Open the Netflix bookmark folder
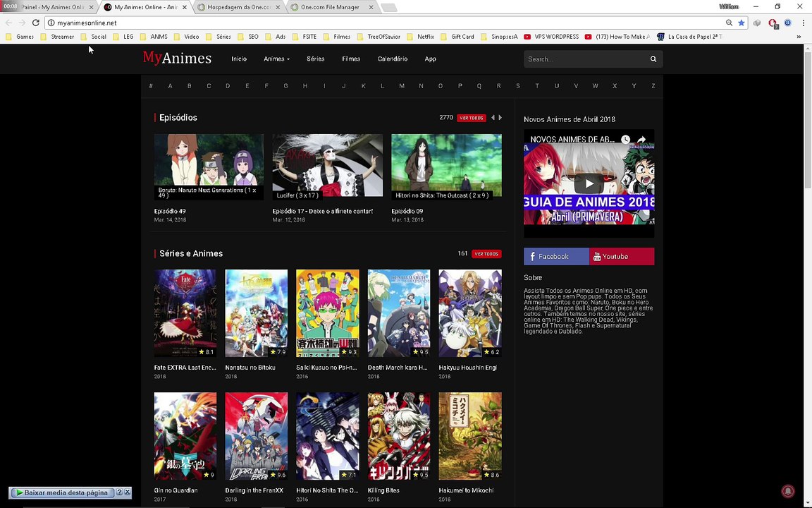 click(x=421, y=37)
